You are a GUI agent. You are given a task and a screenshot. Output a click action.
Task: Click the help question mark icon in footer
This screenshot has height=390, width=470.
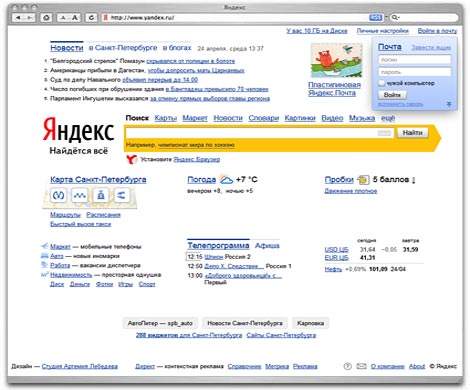click(x=347, y=366)
